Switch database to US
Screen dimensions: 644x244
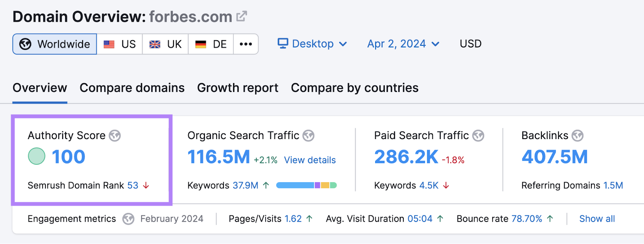(120, 44)
